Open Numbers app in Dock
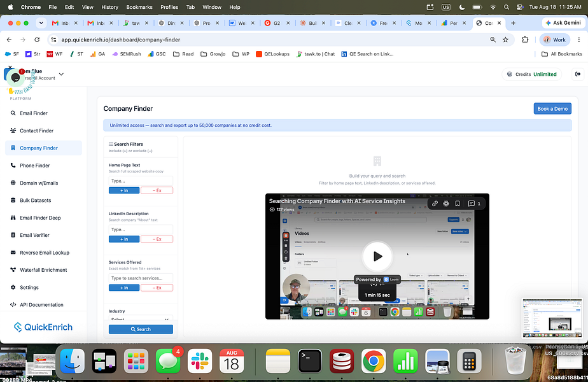The image size is (588, 382). point(405,361)
